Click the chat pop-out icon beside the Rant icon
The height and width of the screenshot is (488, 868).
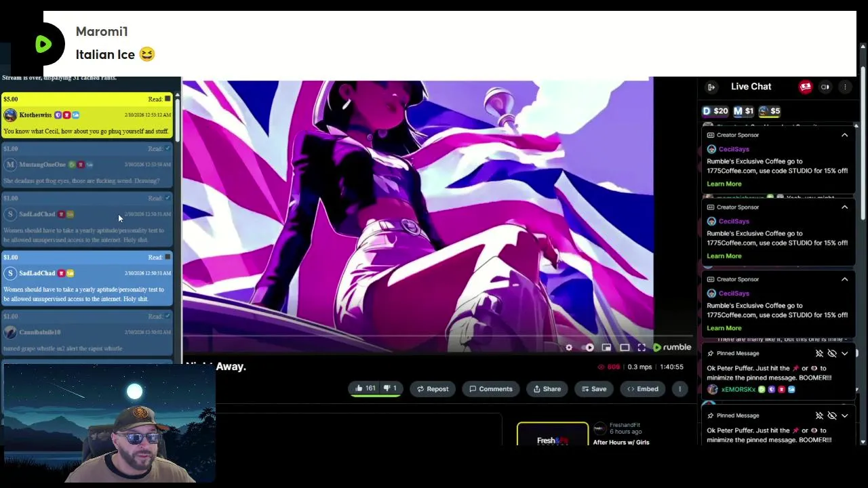coord(825,87)
